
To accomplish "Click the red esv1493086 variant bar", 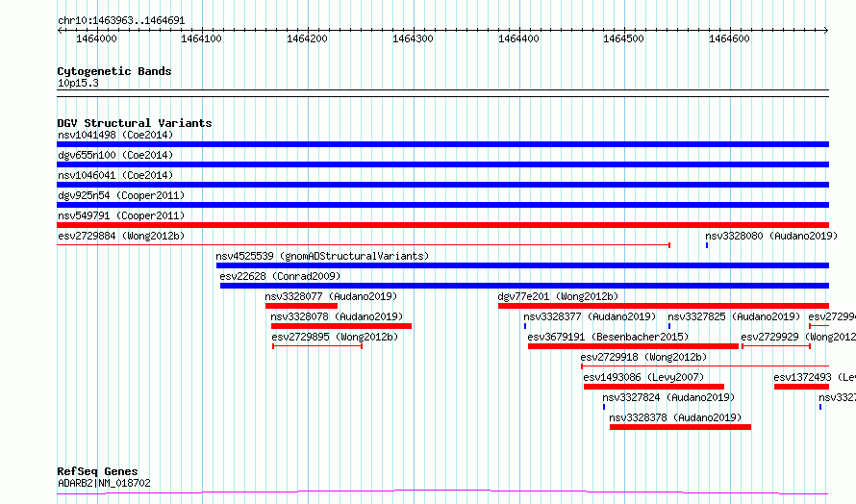I will tap(654, 387).
